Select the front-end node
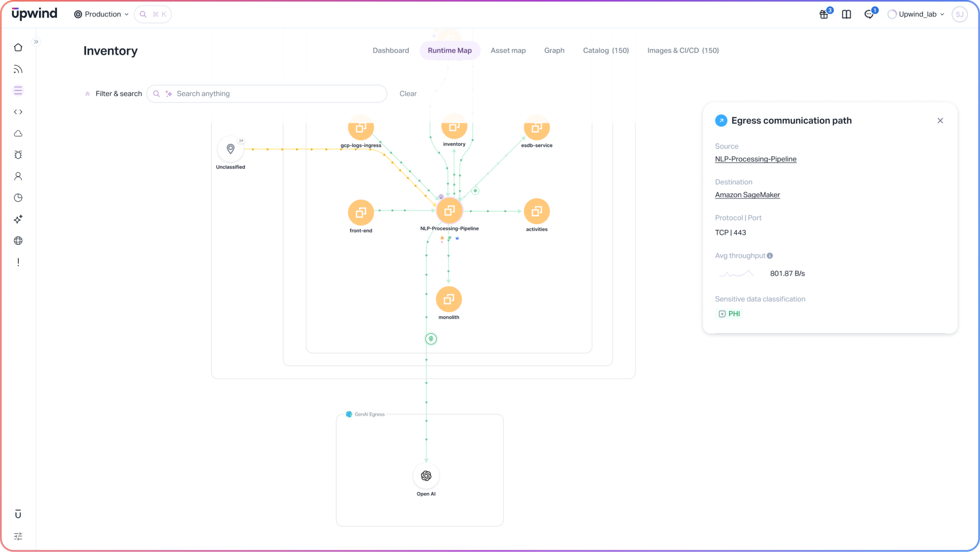The width and height of the screenshot is (980, 552). pos(361,212)
